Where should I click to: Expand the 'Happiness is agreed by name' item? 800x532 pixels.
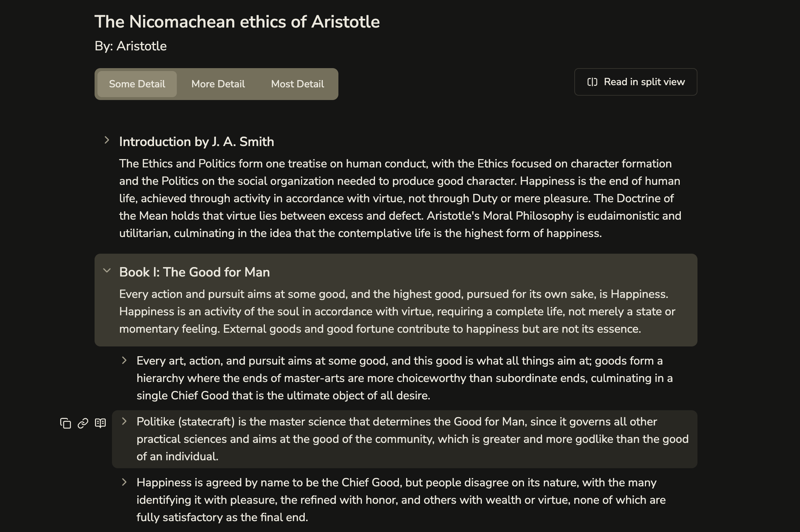(x=124, y=482)
